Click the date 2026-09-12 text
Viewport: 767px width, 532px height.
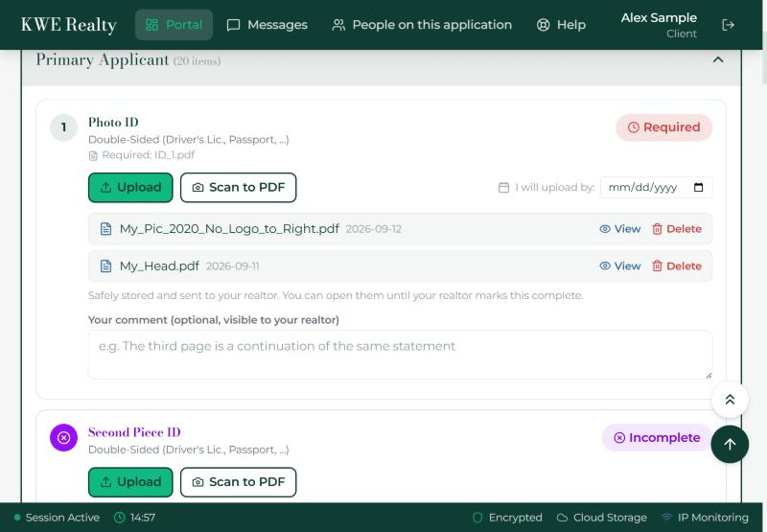coord(374,229)
